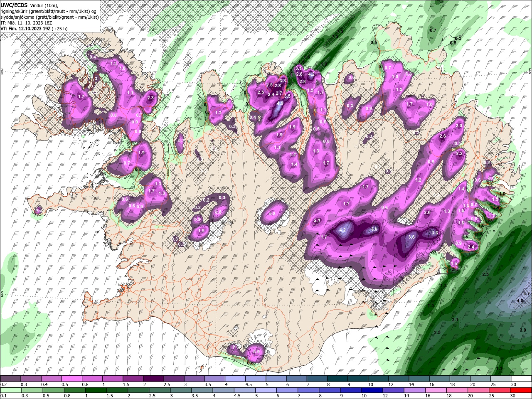
Task: Click the UWC/ECDS title text
Action: click(x=14, y=5)
